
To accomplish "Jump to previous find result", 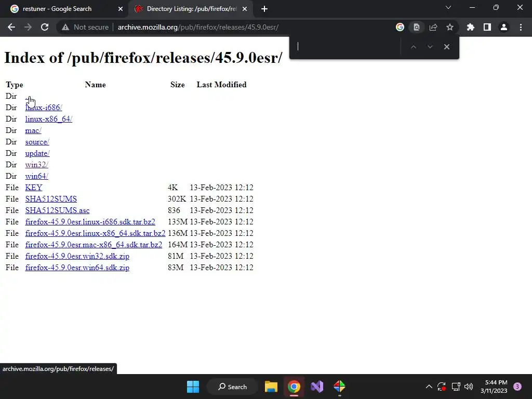I will [413, 47].
